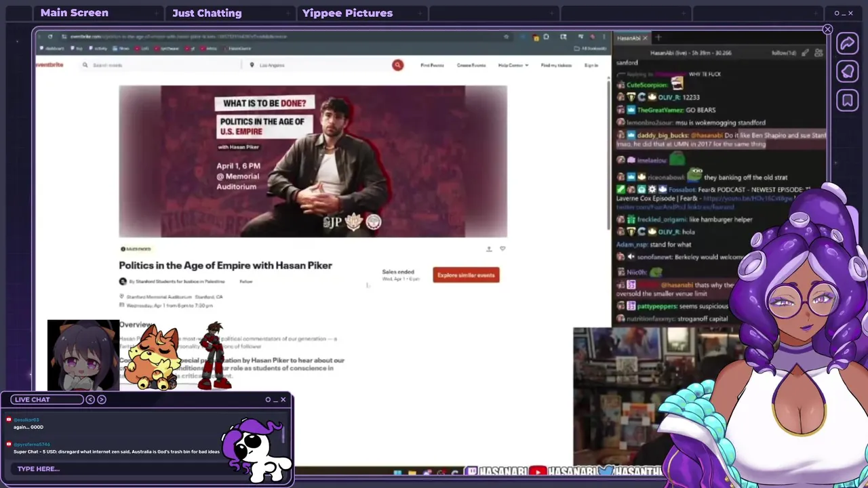
Task: Click the Super Chat message from pyrofarno
Action: pyautogui.click(x=117, y=451)
